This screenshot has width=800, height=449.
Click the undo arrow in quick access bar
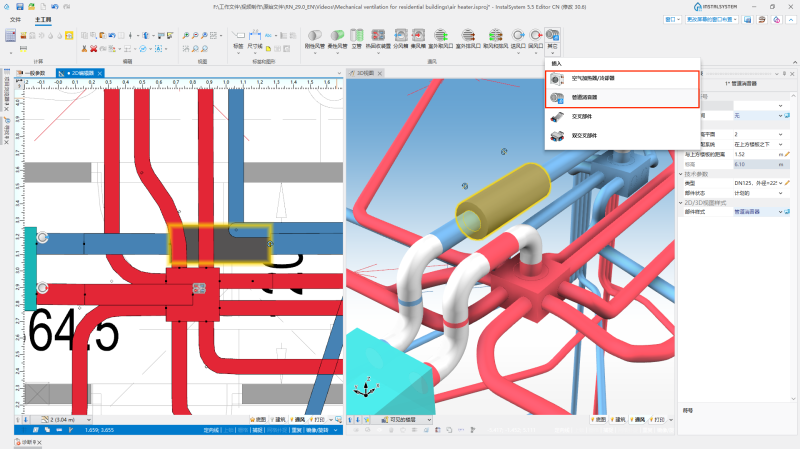click(x=55, y=7)
